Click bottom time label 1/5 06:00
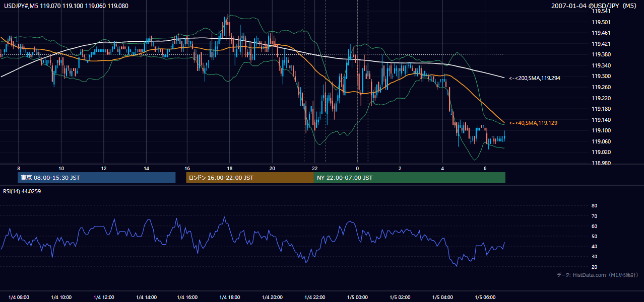Image resolution: width=644 pixels, height=302 pixels. pyautogui.click(x=485, y=297)
